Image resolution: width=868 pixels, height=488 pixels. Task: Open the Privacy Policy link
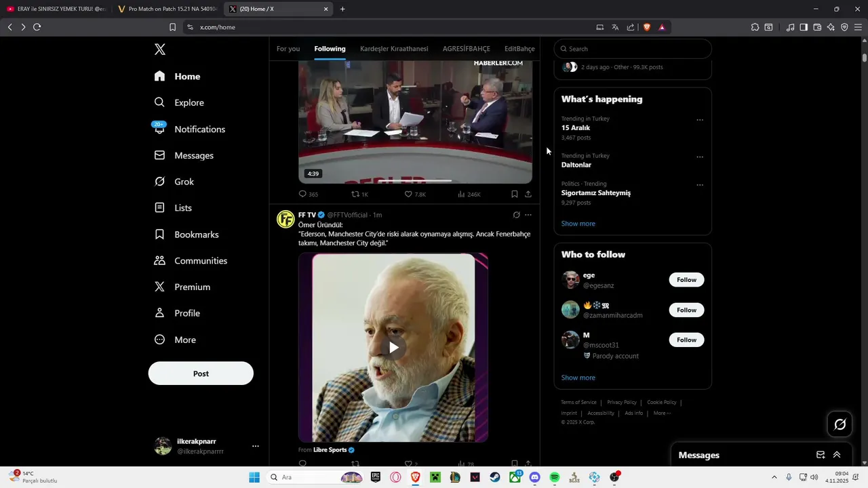click(x=622, y=403)
